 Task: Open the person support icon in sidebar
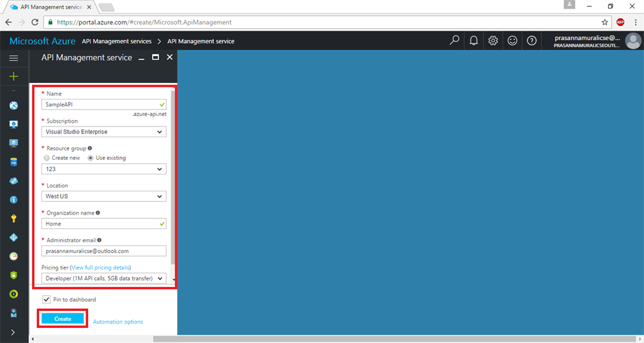click(14, 313)
